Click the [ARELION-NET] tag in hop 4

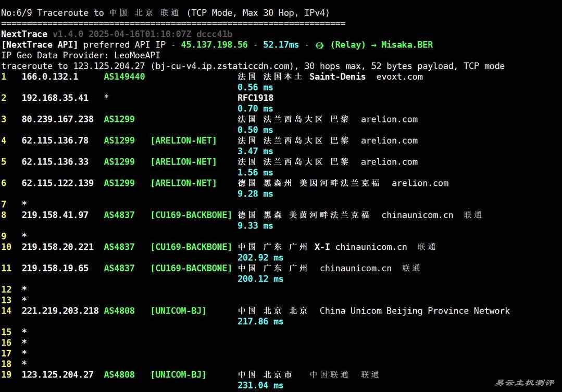183,141
